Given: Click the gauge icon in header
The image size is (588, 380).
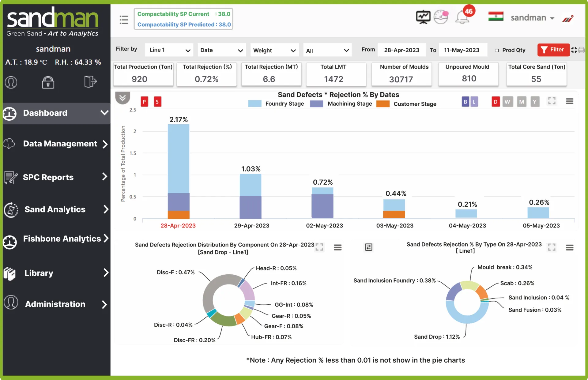Looking at the screenshot, I should coord(441,17).
